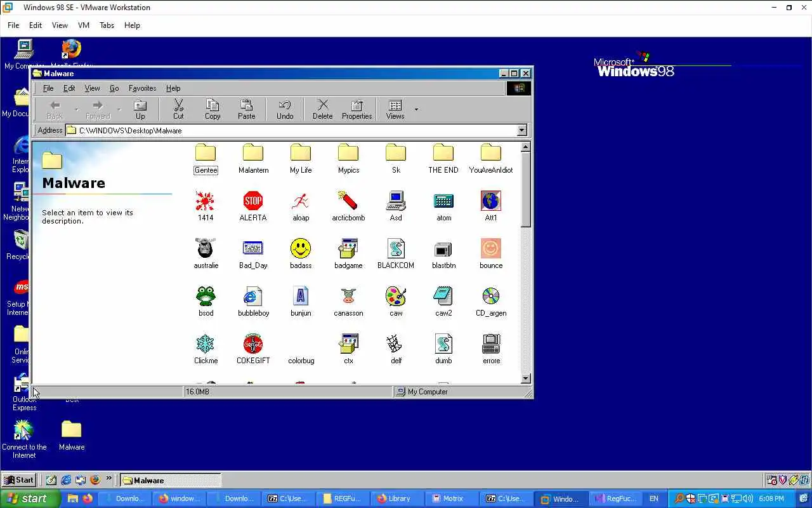Viewport: 812px width, 508px height.
Task: Open the Explorer File menu
Action: (x=48, y=88)
